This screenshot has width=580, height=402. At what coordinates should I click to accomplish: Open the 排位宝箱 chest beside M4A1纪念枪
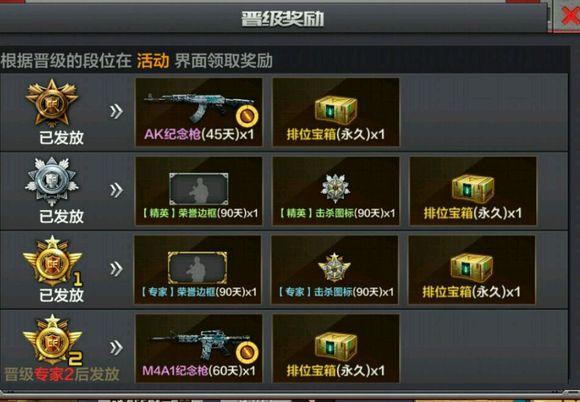tap(336, 347)
